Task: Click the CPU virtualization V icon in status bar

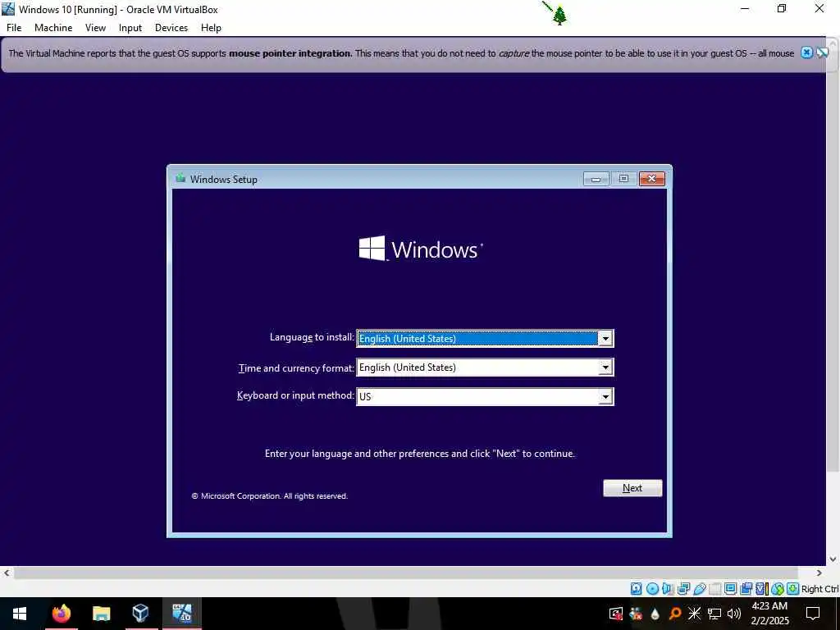Action: tap(761, 589)
